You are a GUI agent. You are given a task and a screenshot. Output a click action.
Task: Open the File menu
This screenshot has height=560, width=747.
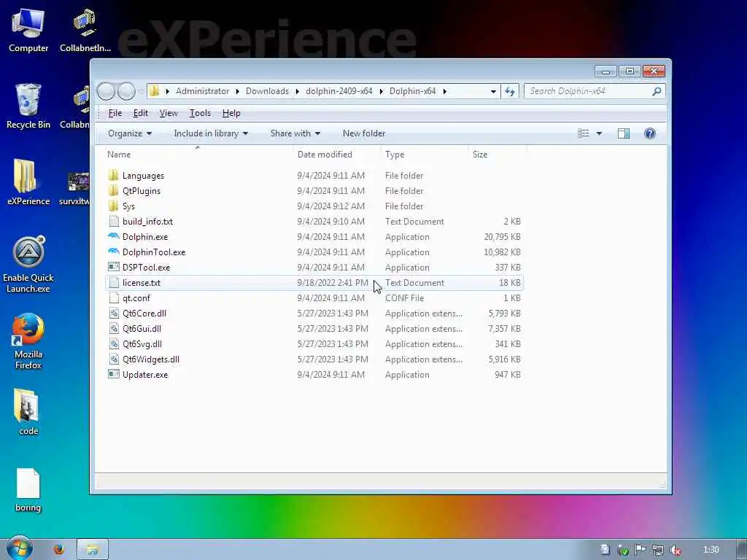coord(115,113)
